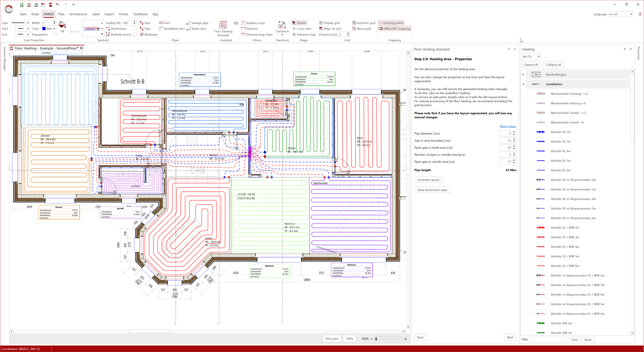Open the Blau line color swatch
This screenshot has height=352, width=644.
(x=49, y=29)
